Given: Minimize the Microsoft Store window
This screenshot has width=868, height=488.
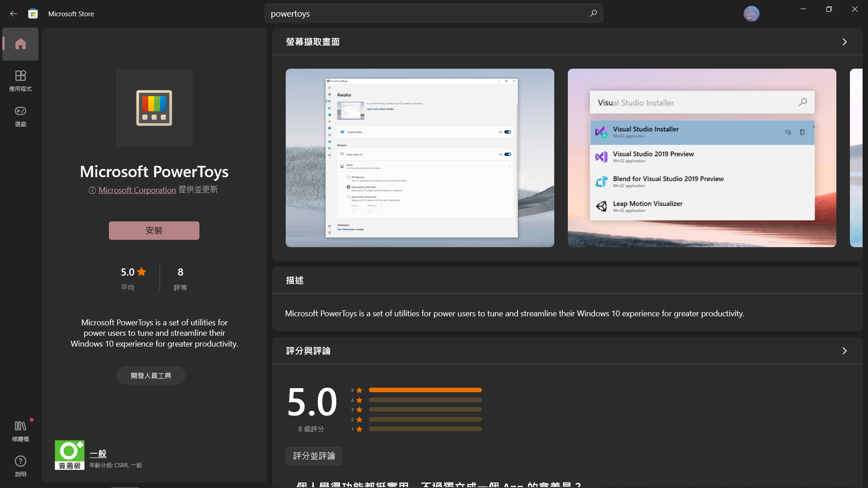Looking at the screenshot, I should coord(803,9).
